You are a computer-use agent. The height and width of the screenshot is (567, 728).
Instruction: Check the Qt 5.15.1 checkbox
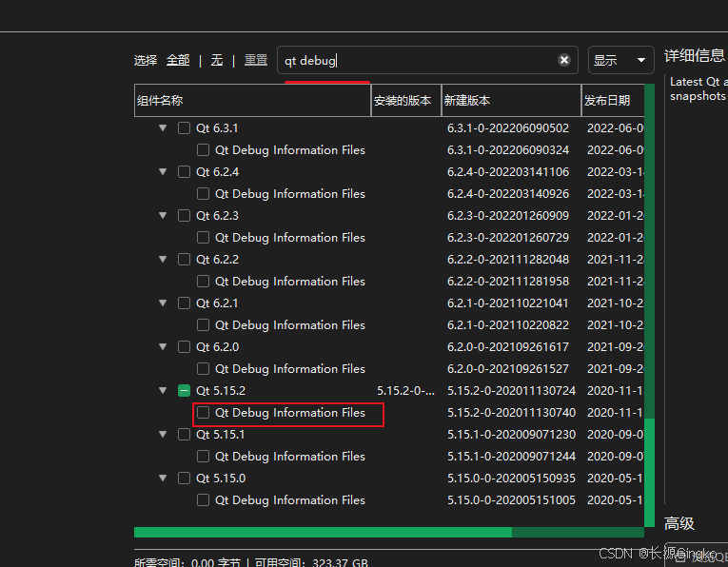coord(184,435)
